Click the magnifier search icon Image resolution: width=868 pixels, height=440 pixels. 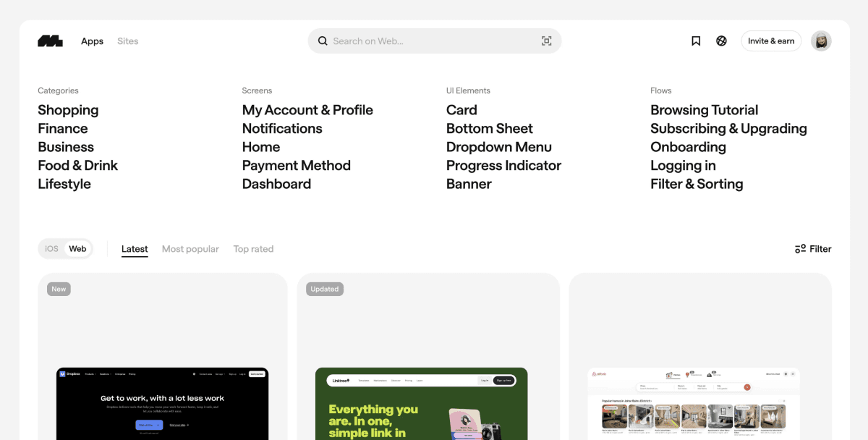pyautogui.click(x=323, y=41)
